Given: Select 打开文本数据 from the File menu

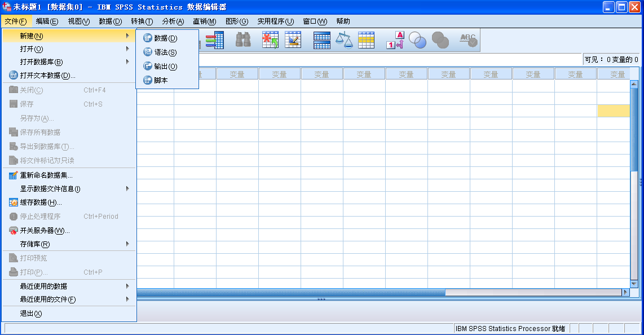Looking at the screenshot, I should [x=47, y=76].
